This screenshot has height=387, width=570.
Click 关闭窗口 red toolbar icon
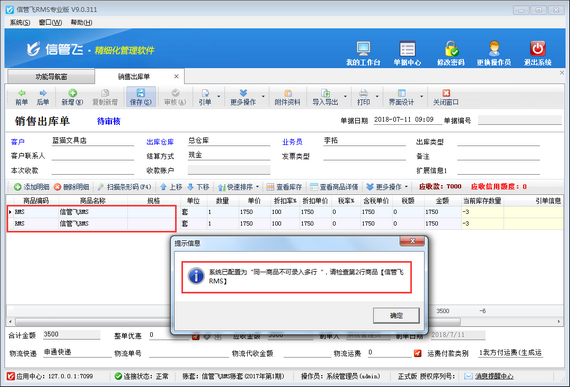tap(446, 93)
